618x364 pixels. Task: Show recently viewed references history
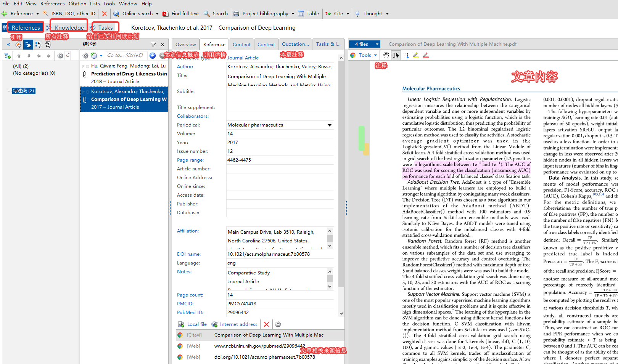(94, 56)
